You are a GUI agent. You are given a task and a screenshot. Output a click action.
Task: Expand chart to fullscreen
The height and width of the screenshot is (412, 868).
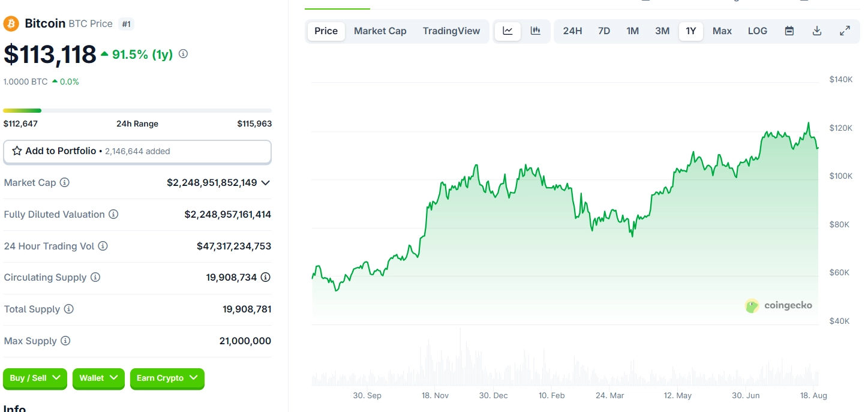pyautogui.click(x=845, y=31)
